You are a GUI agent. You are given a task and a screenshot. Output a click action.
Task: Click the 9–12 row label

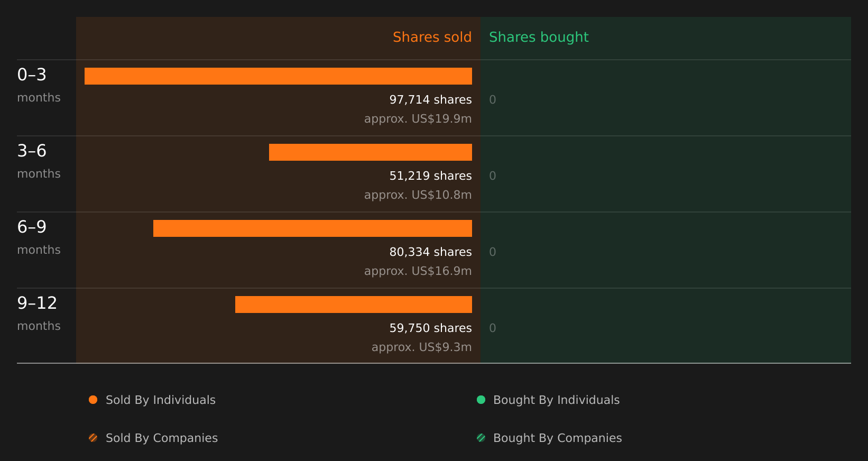pos(37,303)
